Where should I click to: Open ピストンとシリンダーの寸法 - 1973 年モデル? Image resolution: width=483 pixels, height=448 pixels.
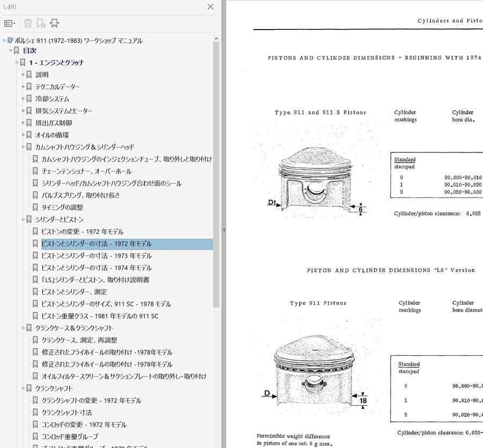(97, 255)
